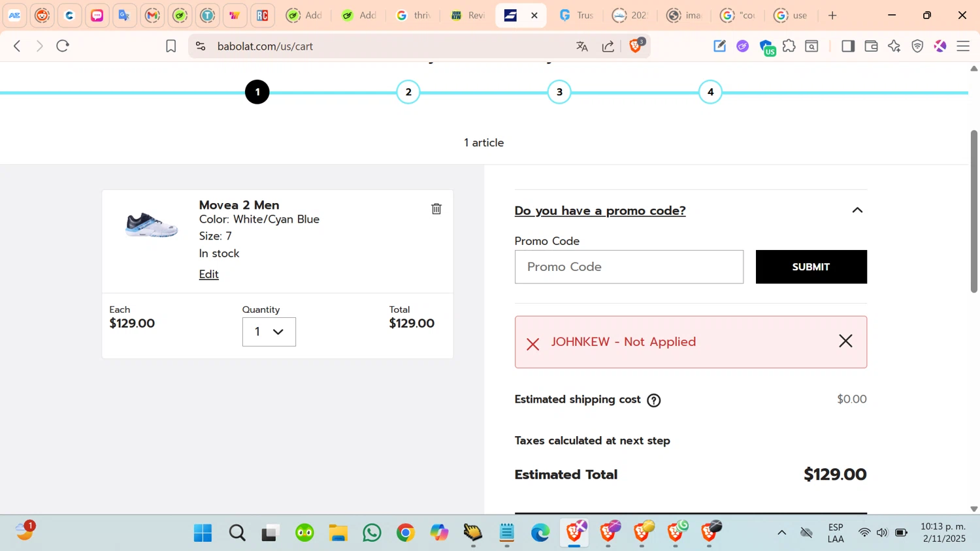Dismiss the JOHNKEW Not Applied message
The image size is (980, 551).
pyautogui.click(x=845, y=341)
